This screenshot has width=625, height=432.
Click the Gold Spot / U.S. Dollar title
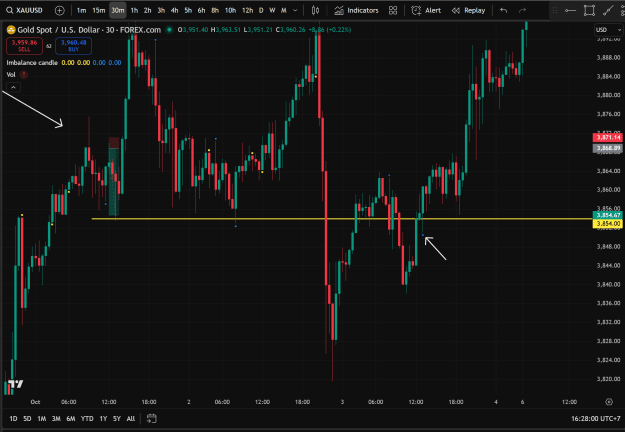[x=89, y=30]
